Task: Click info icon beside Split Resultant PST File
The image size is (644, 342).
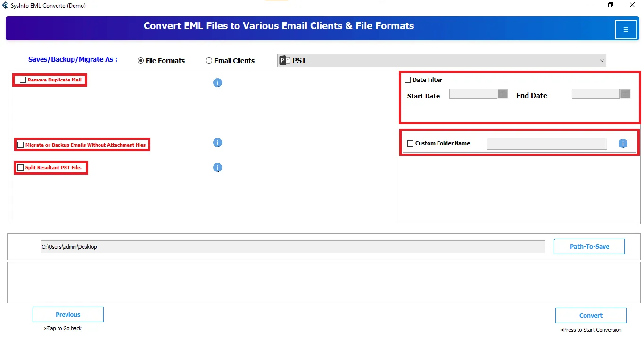Action: pyautogui.click(x=217, y=168)
